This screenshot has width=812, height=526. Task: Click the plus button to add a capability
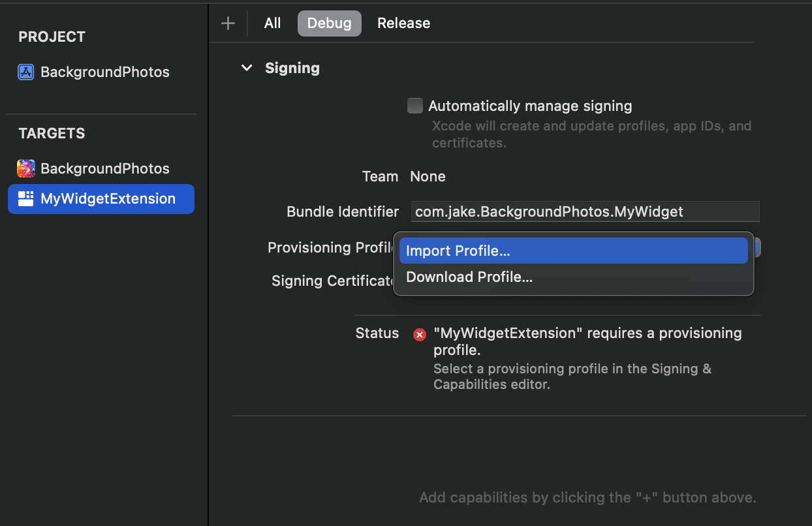click(x=228, y=23)
